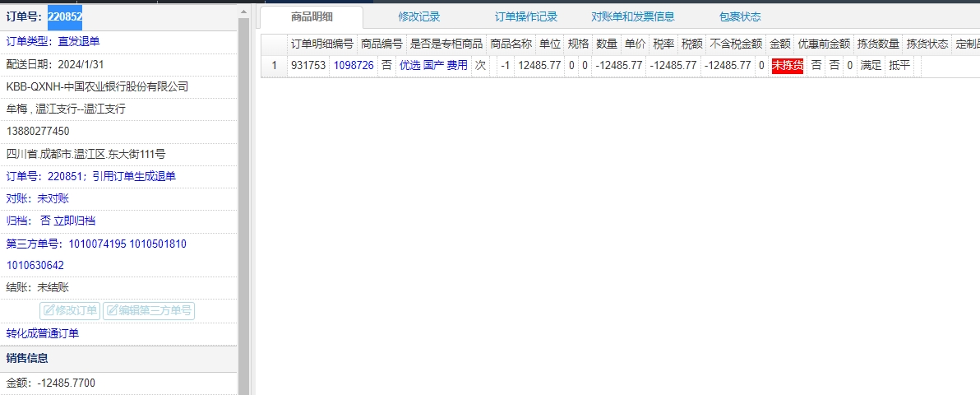Click the 抵平 cell in row 1
This screenshot has width=980, height=395.
[899, 65]
